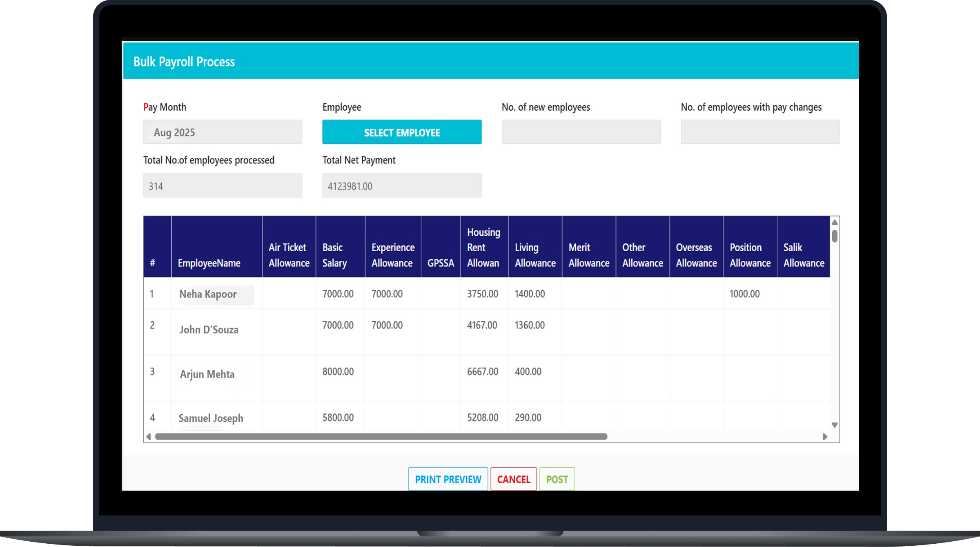Click the horizontal scrollbar thumb of the table
This screenshot has width=980, height=547.
click(x=381, y=437)
